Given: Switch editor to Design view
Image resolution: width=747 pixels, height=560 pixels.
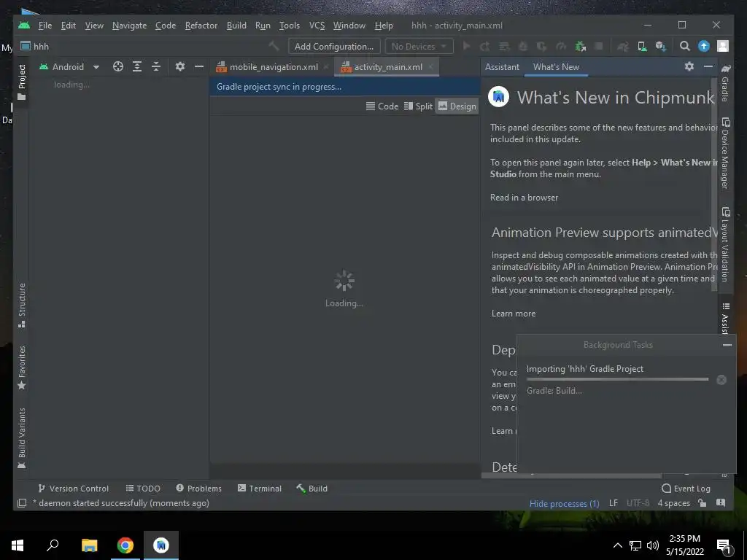Looking at the screenshot, I should point(457,106).
